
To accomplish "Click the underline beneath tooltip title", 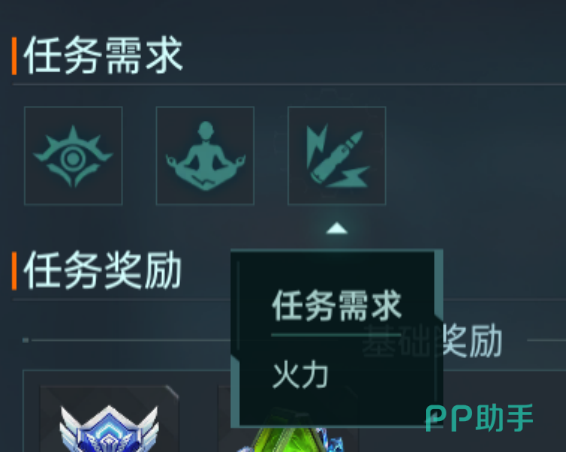I will pos(336,335).
